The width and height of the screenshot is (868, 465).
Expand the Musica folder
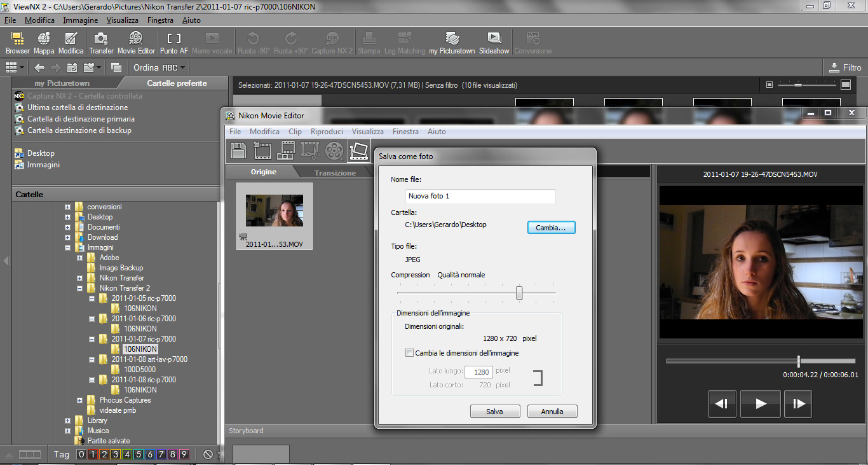point(68,431)
